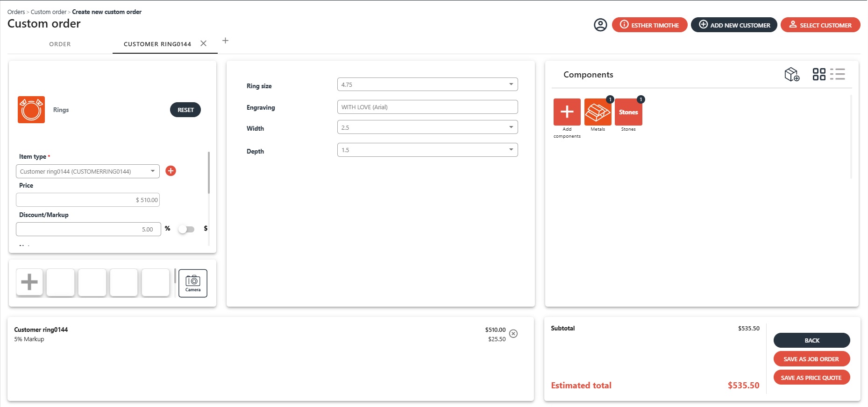This screenshot has width=868, height=407.
Task: Open the Stones component tile
Action: [x=628, y=112]
